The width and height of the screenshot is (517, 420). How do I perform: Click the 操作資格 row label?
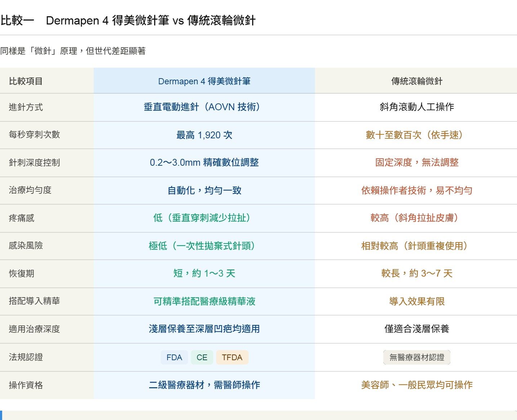click(47, 385)
